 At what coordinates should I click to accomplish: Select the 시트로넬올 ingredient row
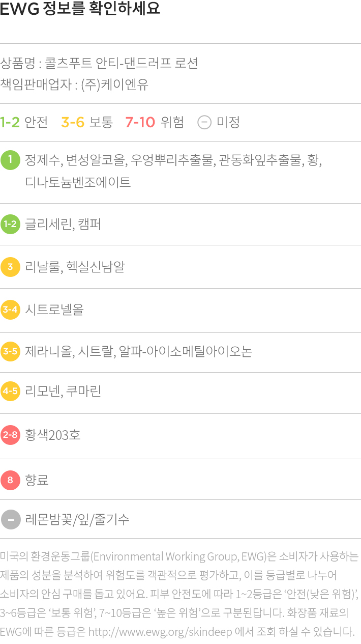coord(180,310)
